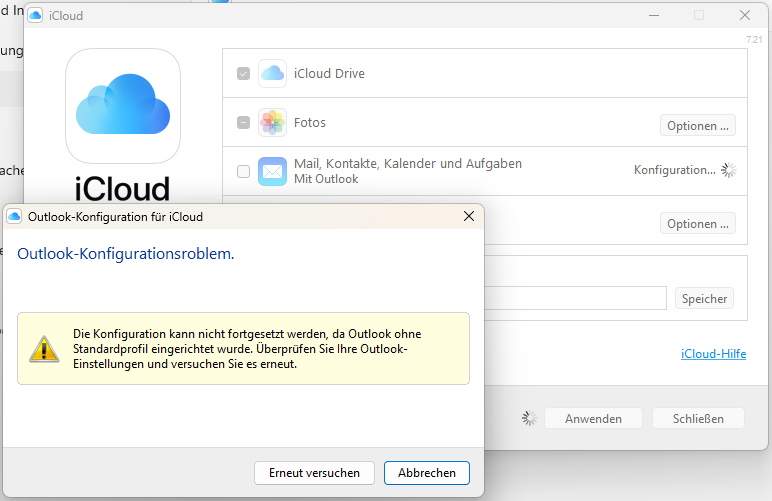Viewport: 772px width, 501px height.
Task: Click the storage usage bar
Action: (x=575, y=298)
